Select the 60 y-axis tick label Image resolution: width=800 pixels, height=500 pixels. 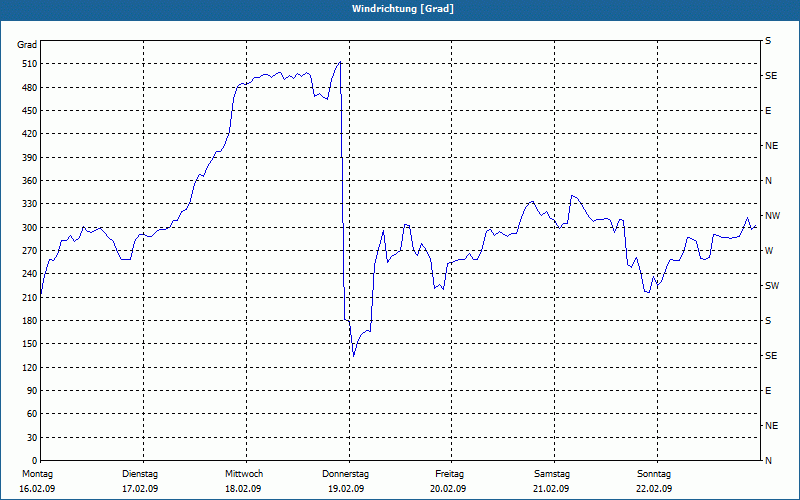pyautogui.click(x=32, y=414)
